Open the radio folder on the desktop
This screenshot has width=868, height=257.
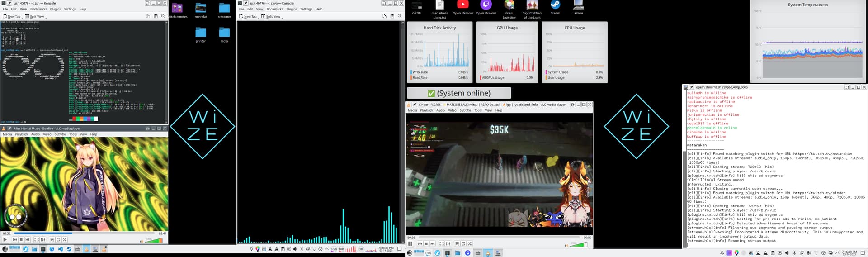[x=224, y=35]
